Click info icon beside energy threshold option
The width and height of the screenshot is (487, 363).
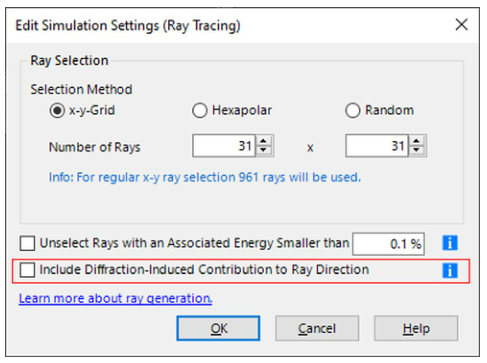450,243
